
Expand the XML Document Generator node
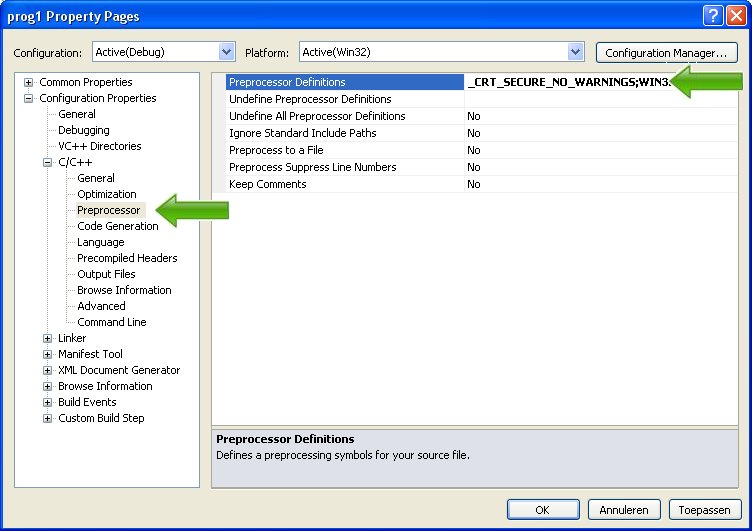(47, 370)
